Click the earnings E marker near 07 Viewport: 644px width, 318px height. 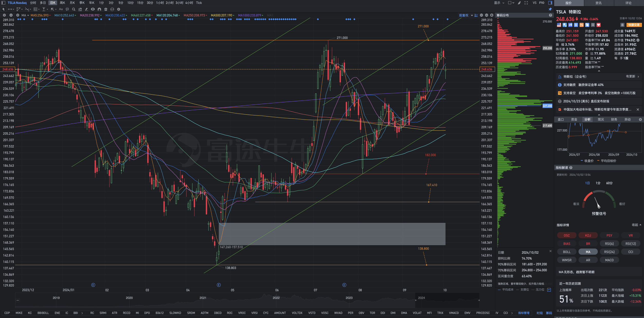coord(344,285)
